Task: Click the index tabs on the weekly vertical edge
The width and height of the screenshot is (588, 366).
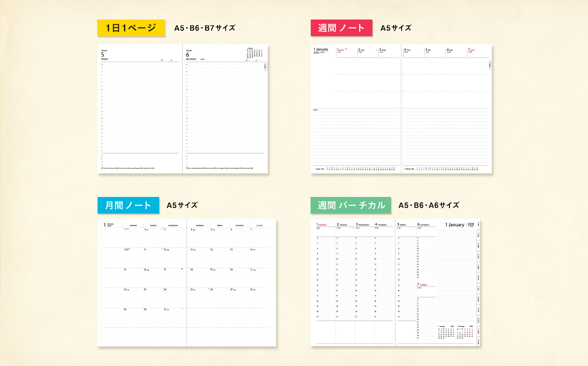Action: 478,283
